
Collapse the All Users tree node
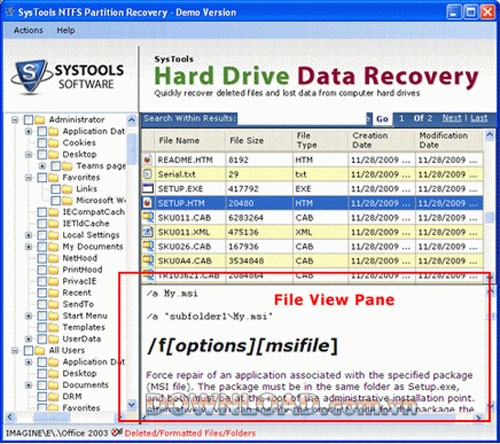(x=15, y=351)
